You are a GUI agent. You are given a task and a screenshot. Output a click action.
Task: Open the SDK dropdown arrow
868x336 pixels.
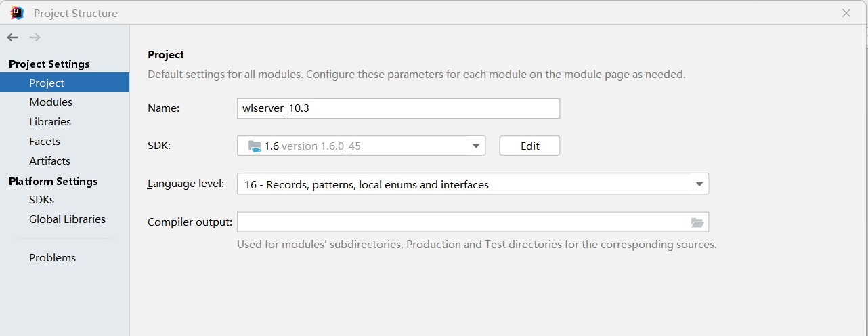pyautogui.click(x=475, y=146)
